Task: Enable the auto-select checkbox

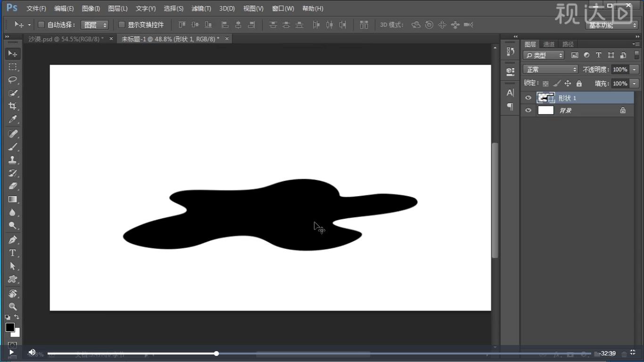Action: tap(41, 25)
